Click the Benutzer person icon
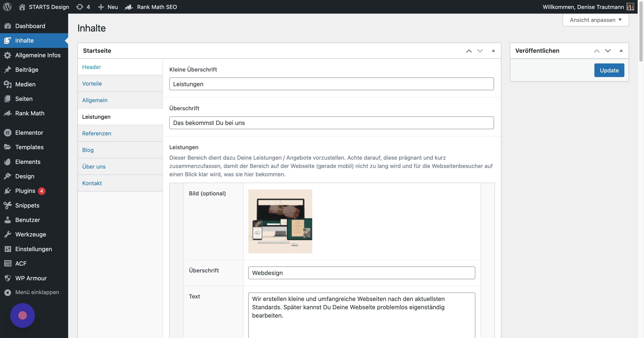This screenshot has height=338, width=644. pyautogui.click(x=7, y=220)
